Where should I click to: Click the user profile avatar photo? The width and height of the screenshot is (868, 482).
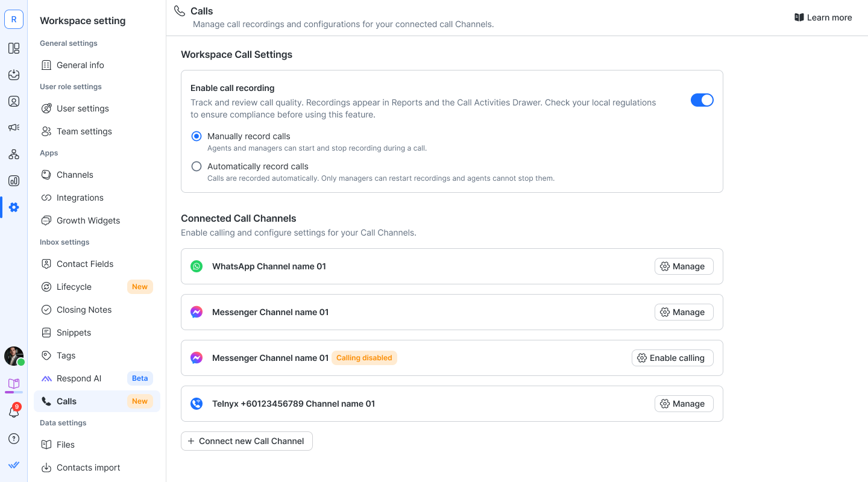[14, 356]
